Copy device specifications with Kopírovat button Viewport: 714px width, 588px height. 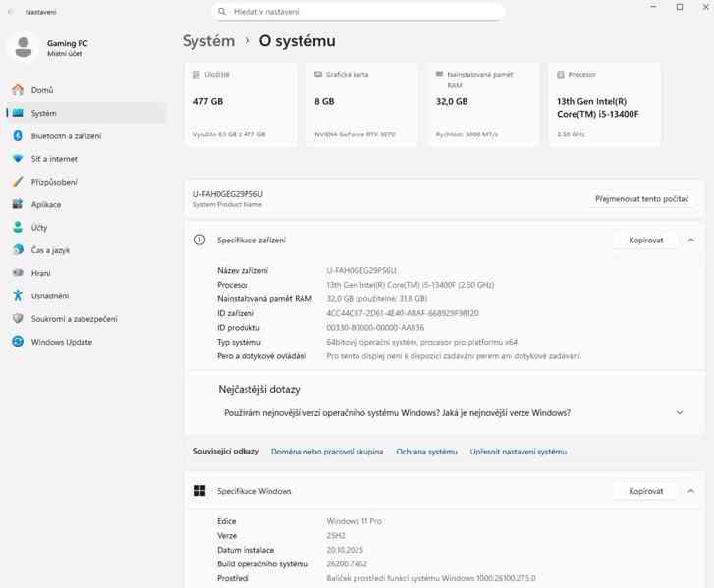[x=645, y=240]
